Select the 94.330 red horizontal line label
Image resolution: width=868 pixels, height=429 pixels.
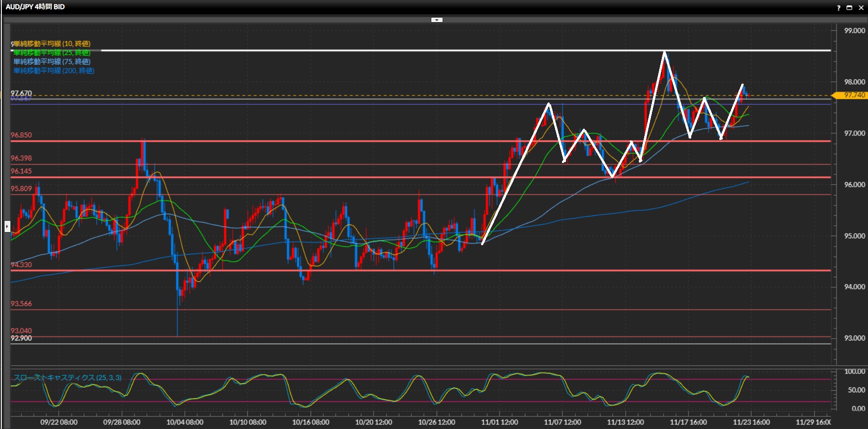click(21, 265)
